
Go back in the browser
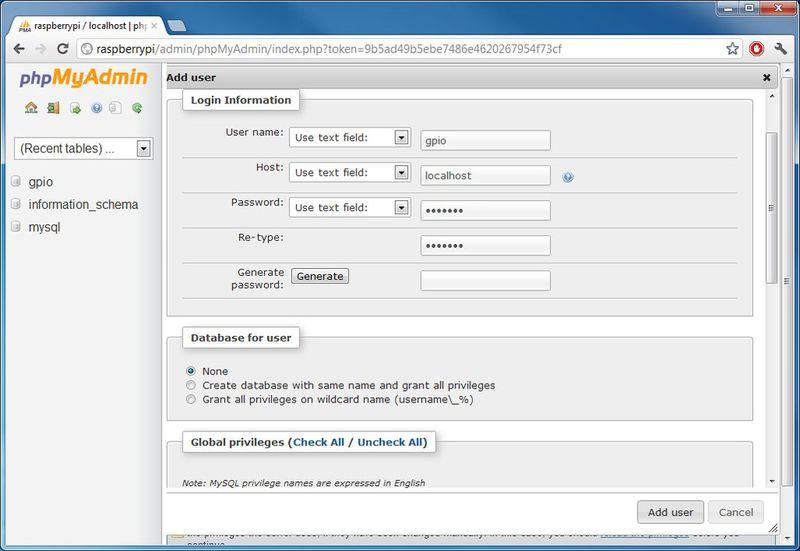(19, 49)
